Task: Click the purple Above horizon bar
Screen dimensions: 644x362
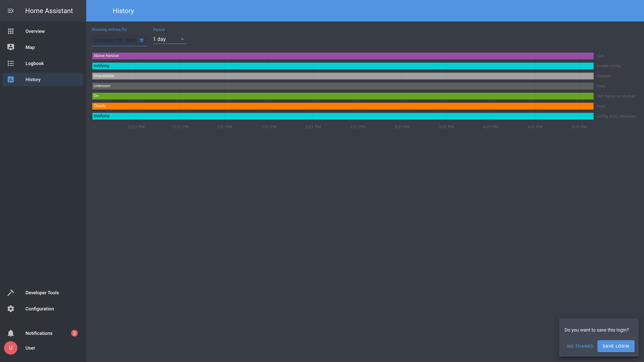Action: click(x=342, y=56)
